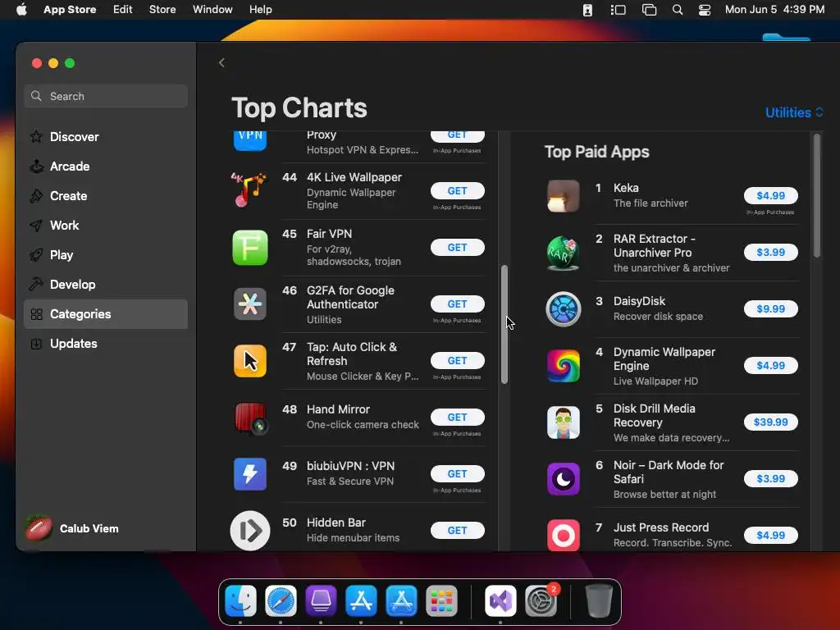Buy Just Press Record for $4.99

[770, 535]
